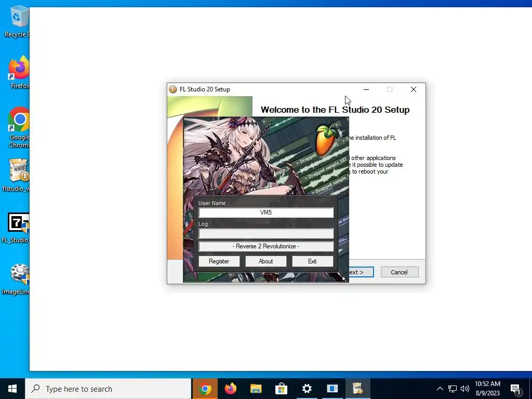
Task: Show hidden system tray icons
Action: coord(440,389)
